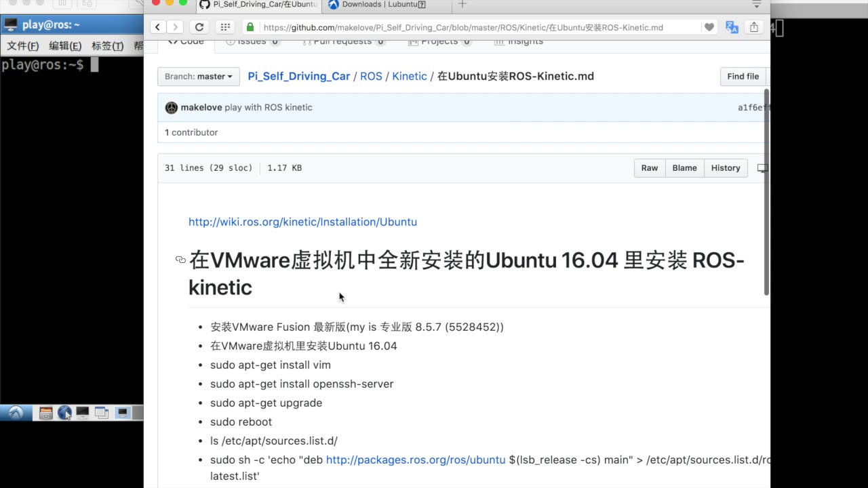Open Pi_Self_Driving_Car breadcrumb link

point(299,76)
